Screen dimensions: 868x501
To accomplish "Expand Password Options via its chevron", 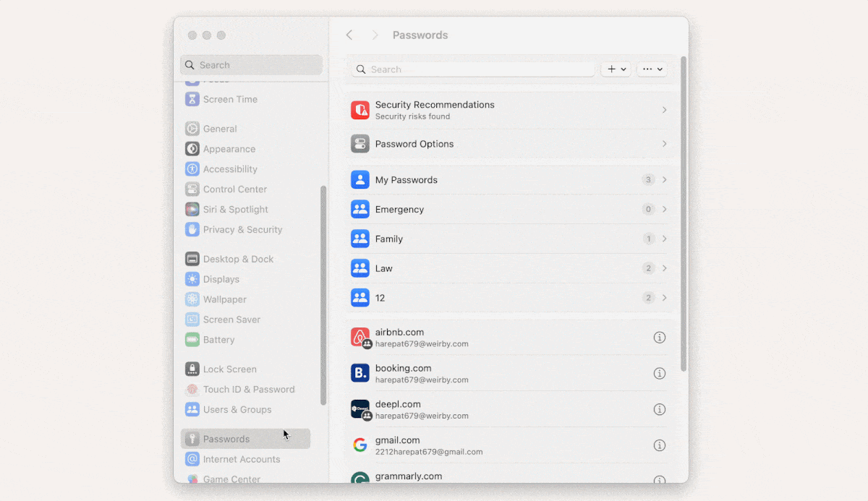I will [x=665, y=144].
